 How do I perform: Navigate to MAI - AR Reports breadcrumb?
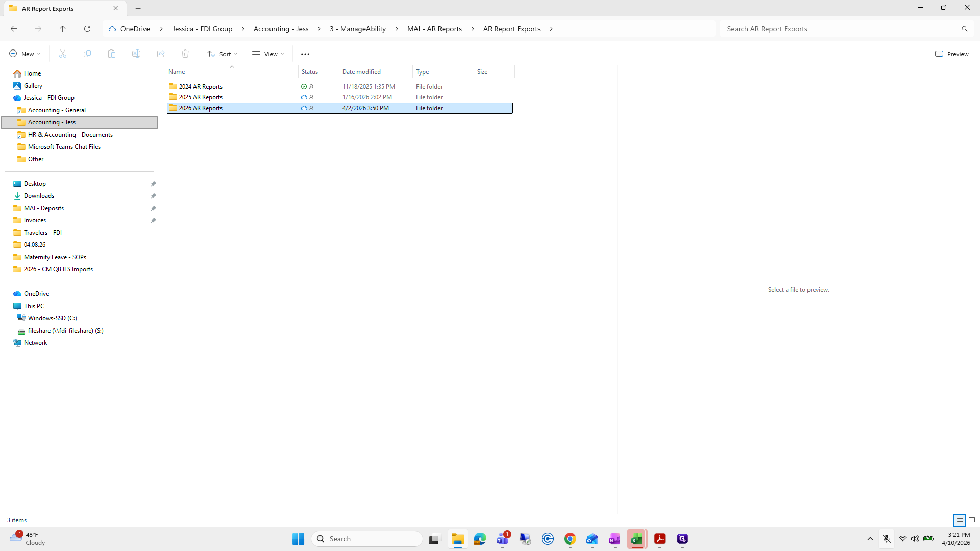[x=434, y=29]
